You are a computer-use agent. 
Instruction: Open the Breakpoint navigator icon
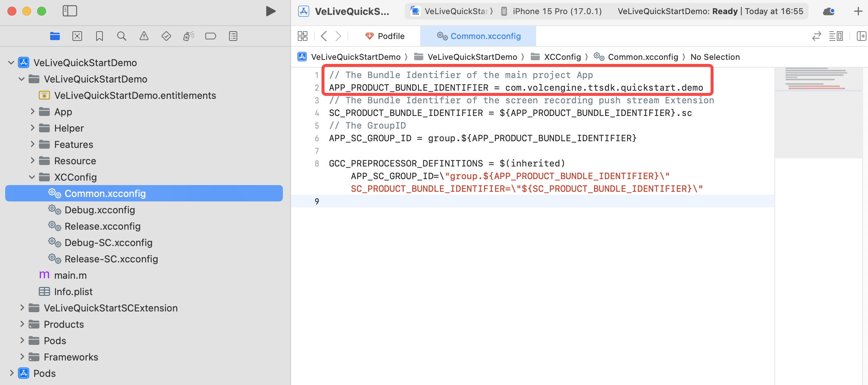[x=211, y=36]
